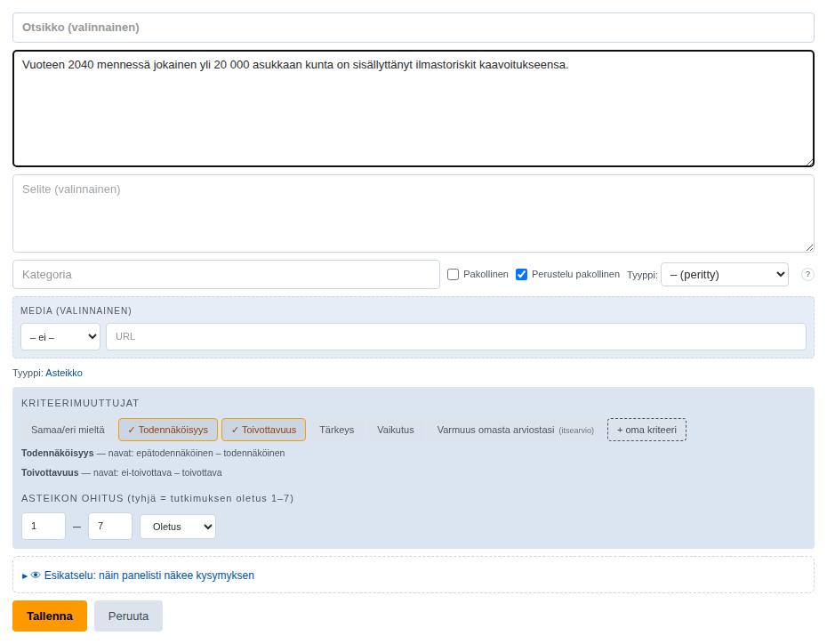Screen dimensions: 827x644
Task: Open the Asteikko type link
Action: click(x=64, y=373)
